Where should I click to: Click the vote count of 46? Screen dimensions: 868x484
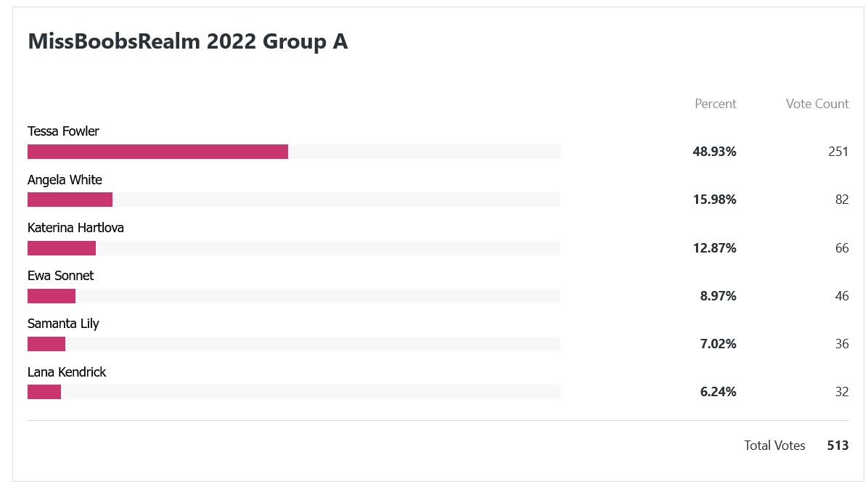click(841, 296)
